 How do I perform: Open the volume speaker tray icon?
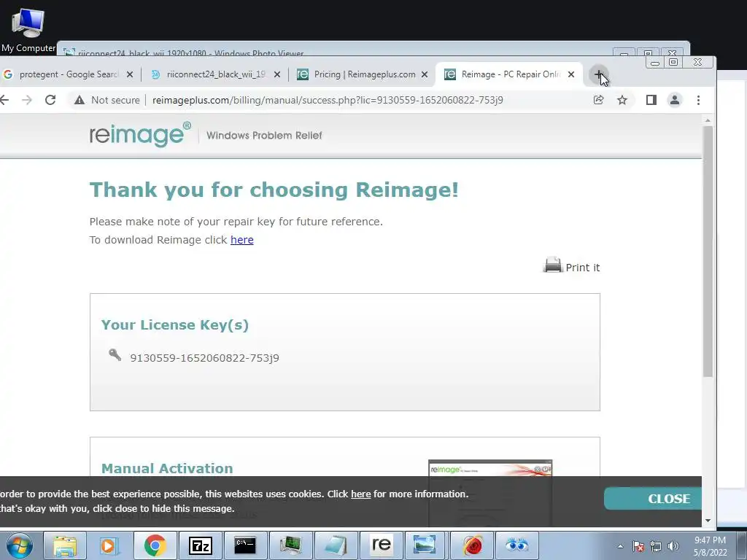[673, 547]
